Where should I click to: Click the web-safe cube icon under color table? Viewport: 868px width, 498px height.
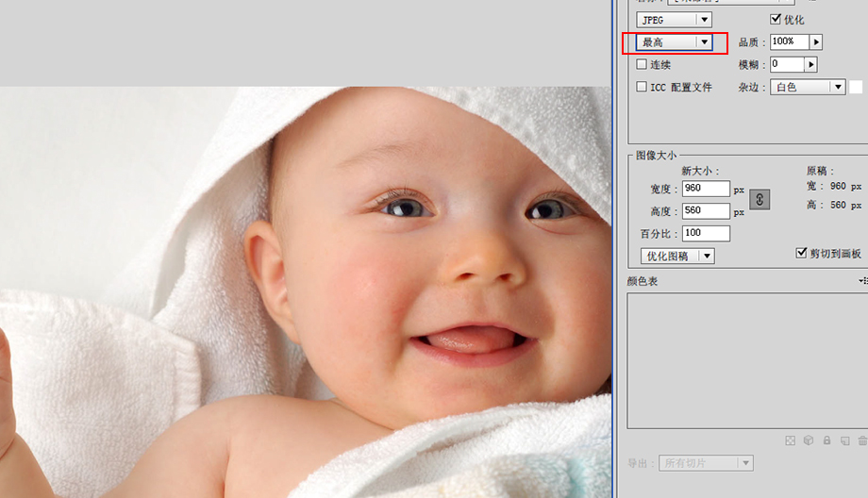[x=809, y=440]
